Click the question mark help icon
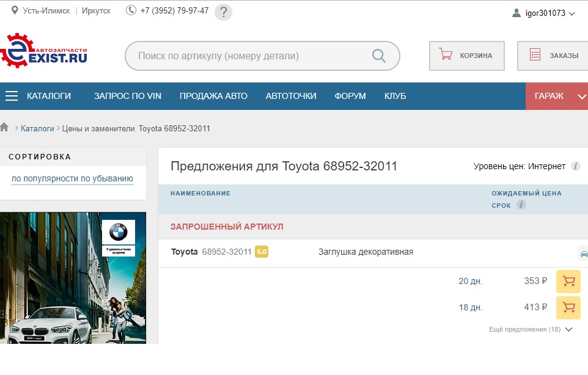Viewport: 588px width, 375px height. click(224, 12)
